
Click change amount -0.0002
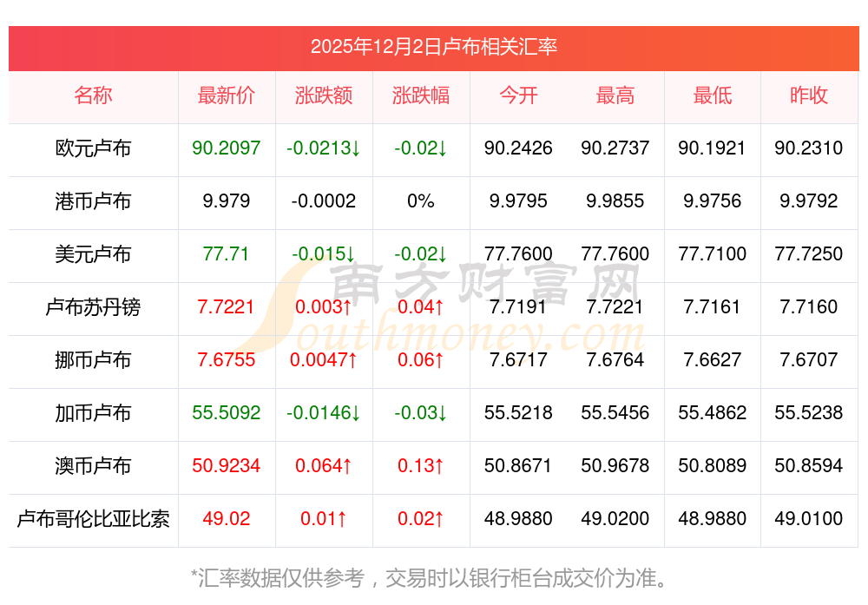(324, 201)
